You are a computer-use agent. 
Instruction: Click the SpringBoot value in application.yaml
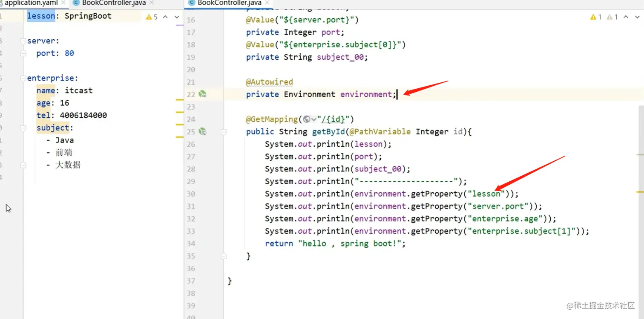[x=88, y=16]
